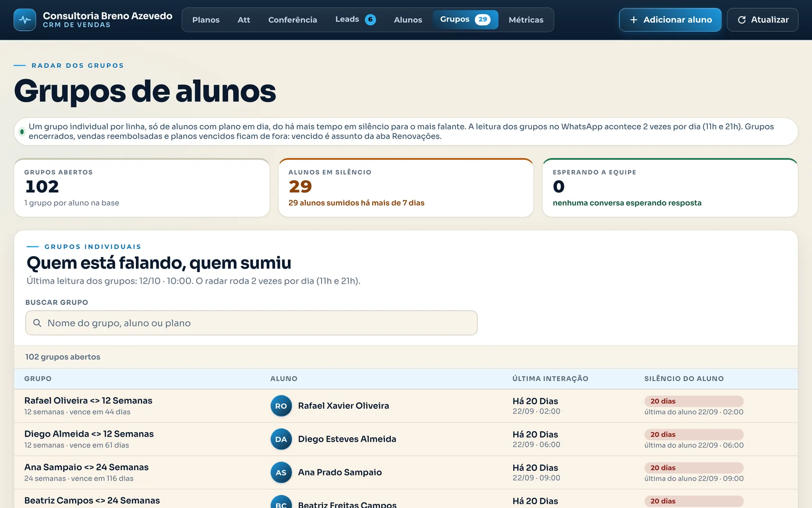
Task: Open the Métricas tab
Action: [x=526, y=20]
